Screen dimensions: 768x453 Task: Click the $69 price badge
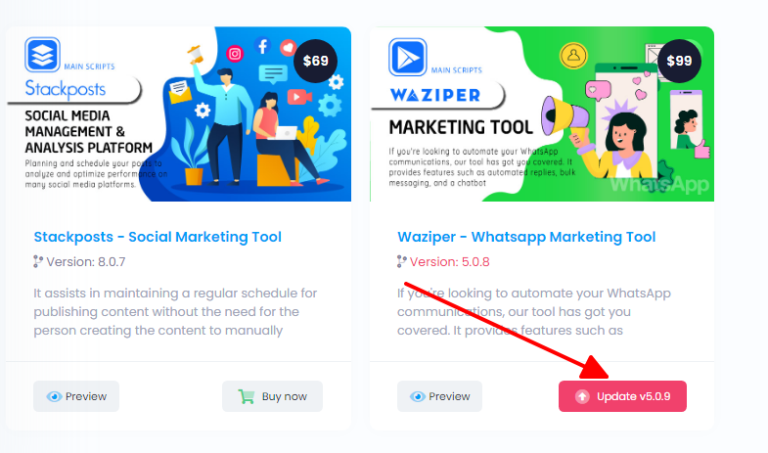point(315,61)
